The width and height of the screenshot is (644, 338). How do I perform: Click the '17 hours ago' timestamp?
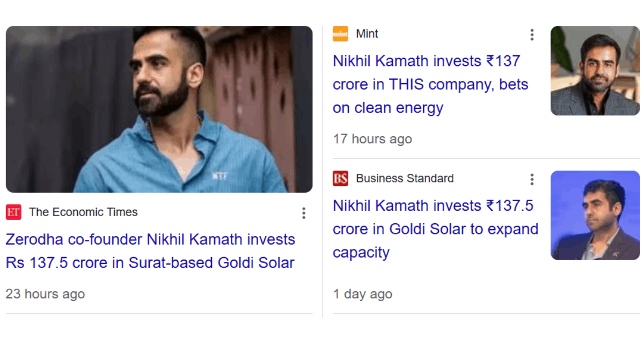[x=372, y=139]
